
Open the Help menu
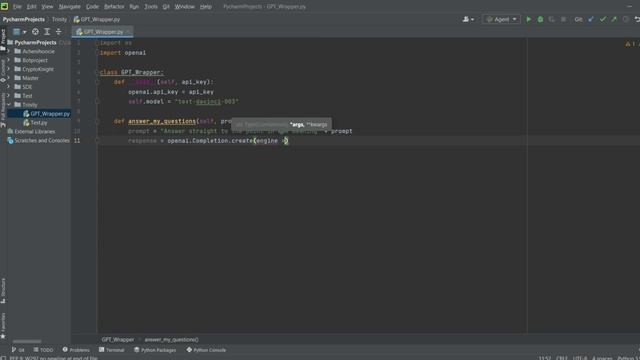(x=206, y=7)
